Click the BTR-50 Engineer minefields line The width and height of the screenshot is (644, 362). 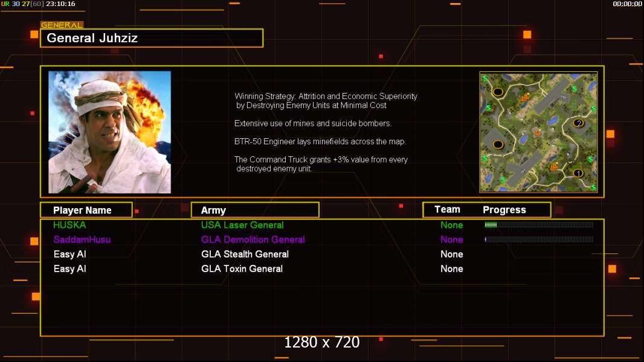[320, 141]
